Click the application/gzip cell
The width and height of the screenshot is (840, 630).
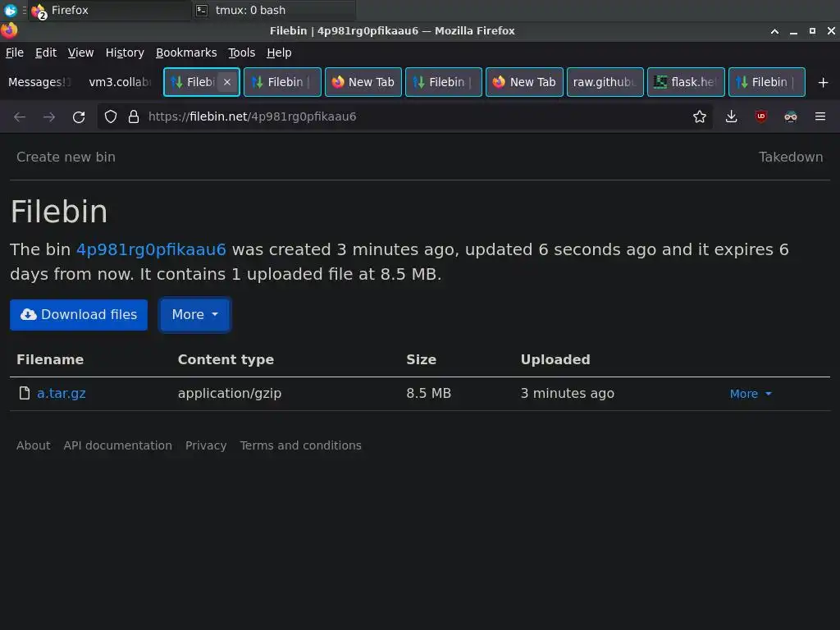pos(230,393)
